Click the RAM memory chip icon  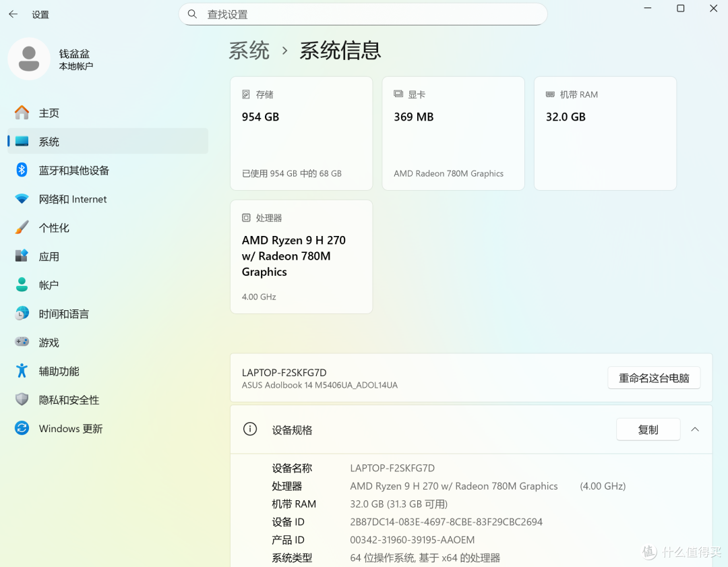point(550,94)
